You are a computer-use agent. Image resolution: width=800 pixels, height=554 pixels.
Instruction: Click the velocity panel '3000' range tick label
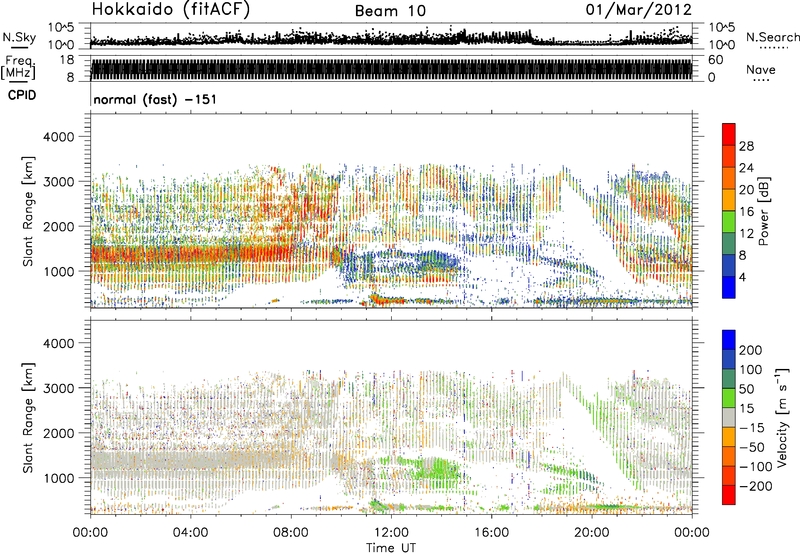pyautogui.click(x=59, y=388)
